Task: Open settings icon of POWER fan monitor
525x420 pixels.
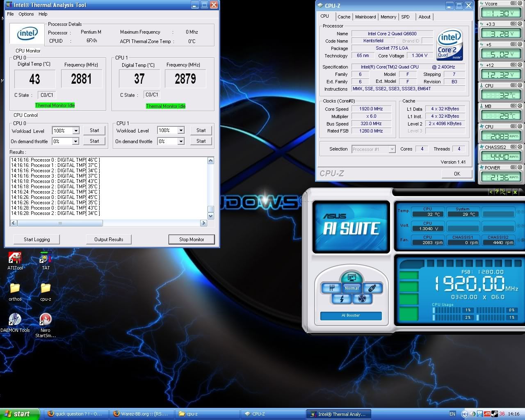Action: (513, 167)
